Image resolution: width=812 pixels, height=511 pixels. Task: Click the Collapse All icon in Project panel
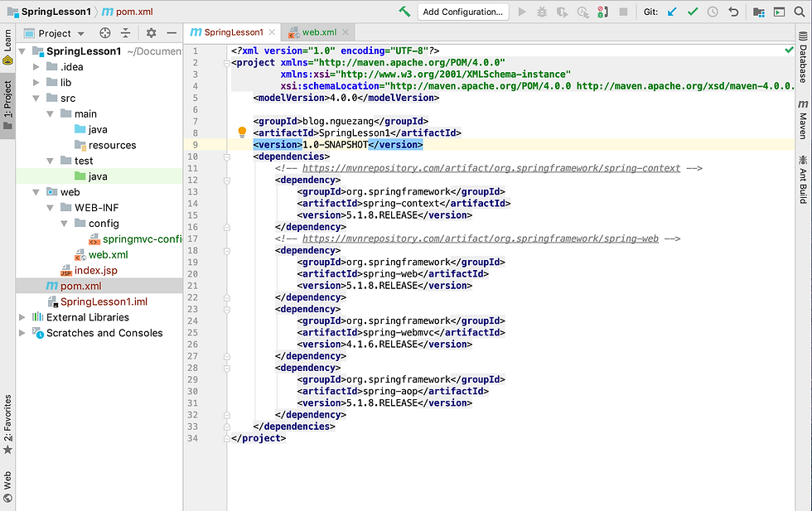(125, 33)
